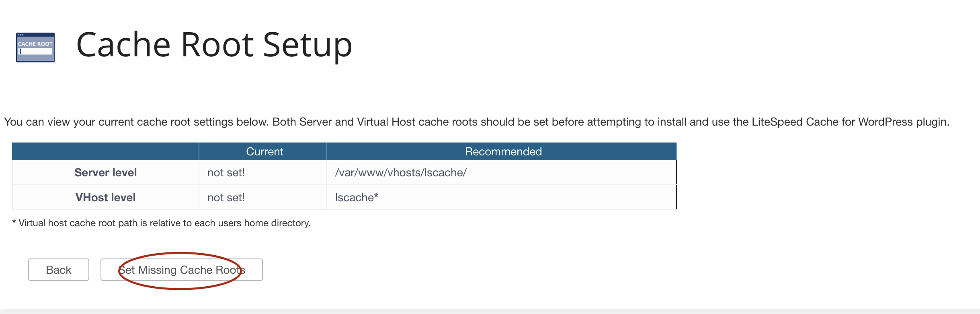The height and width of the screenshot is (314, 980).
Task: Select the Recommended column header
Action: (503, 152)
